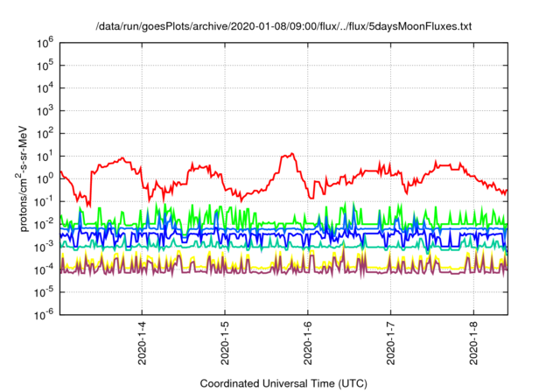The height and width of the screenshot is (392, 560).
Task: Click the red curve's peak near 2020-1-6
Action: pyautogui.click(x=292, y=154)
